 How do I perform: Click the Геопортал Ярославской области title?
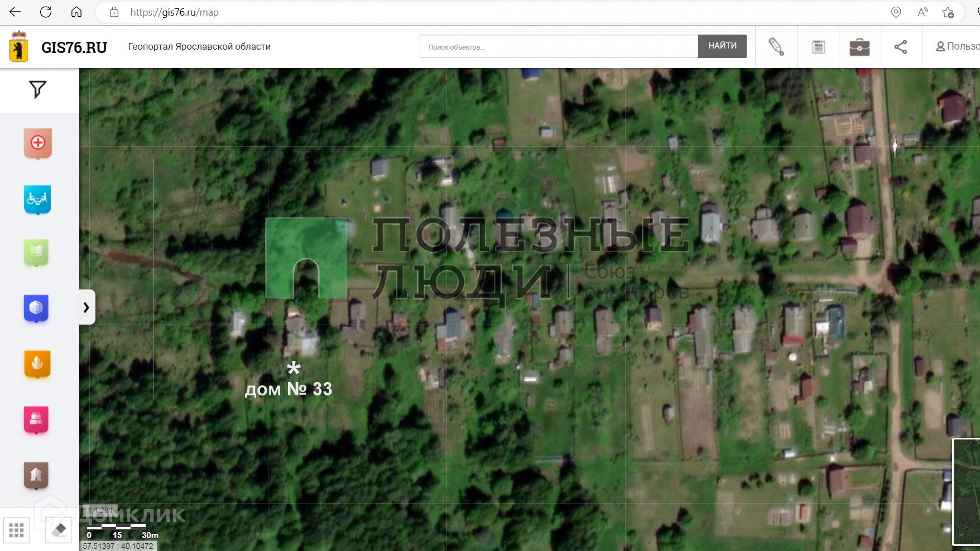click(199, 47)
